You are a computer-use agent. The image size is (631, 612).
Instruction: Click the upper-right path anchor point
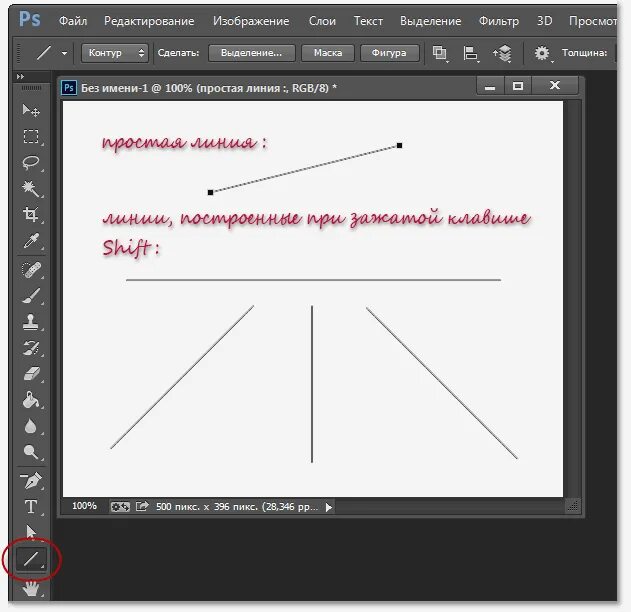tap(399, 145)
